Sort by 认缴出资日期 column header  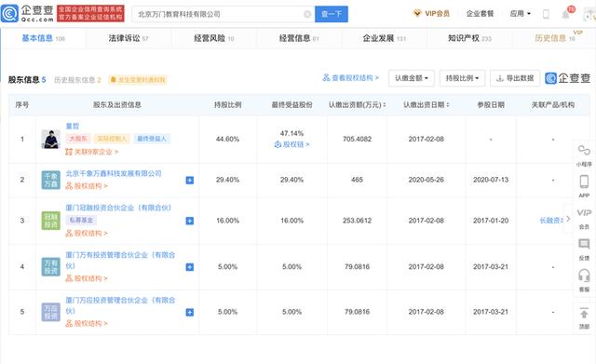click(427, 105)
